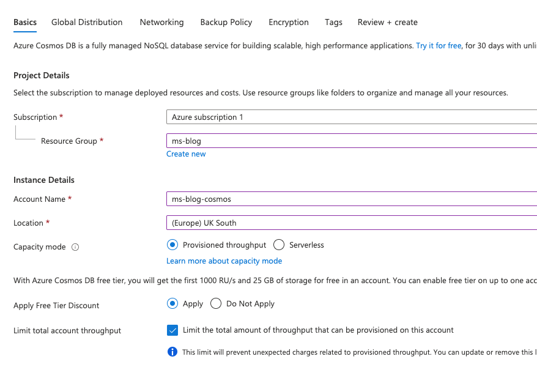Go to the Global Distribution tab
The image size is (537, 392).
click(87, 22)
